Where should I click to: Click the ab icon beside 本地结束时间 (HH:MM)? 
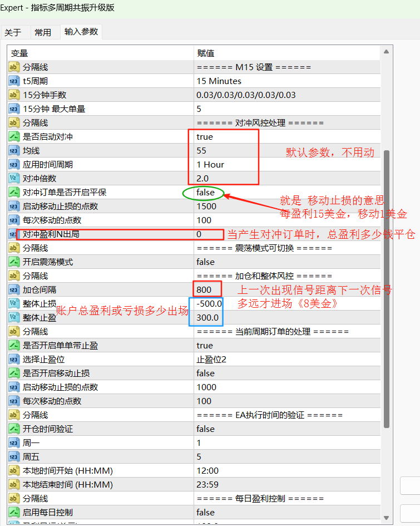coord(13,485)
